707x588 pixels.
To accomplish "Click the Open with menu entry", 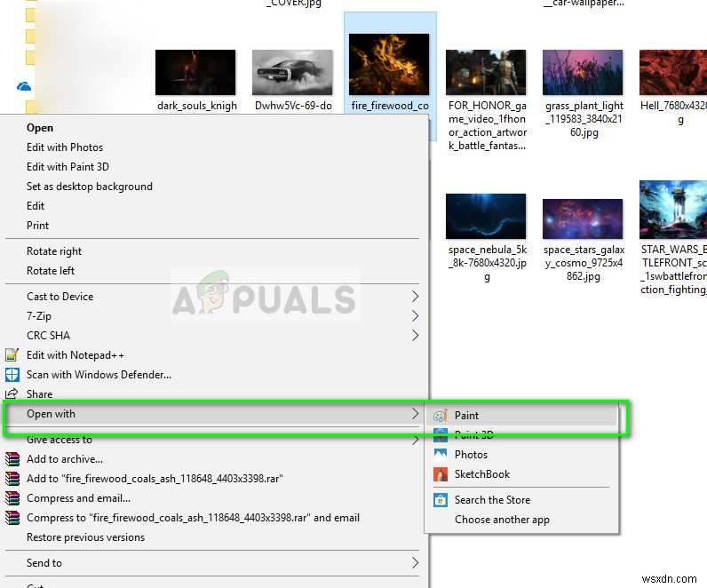I will click(51, 414).
